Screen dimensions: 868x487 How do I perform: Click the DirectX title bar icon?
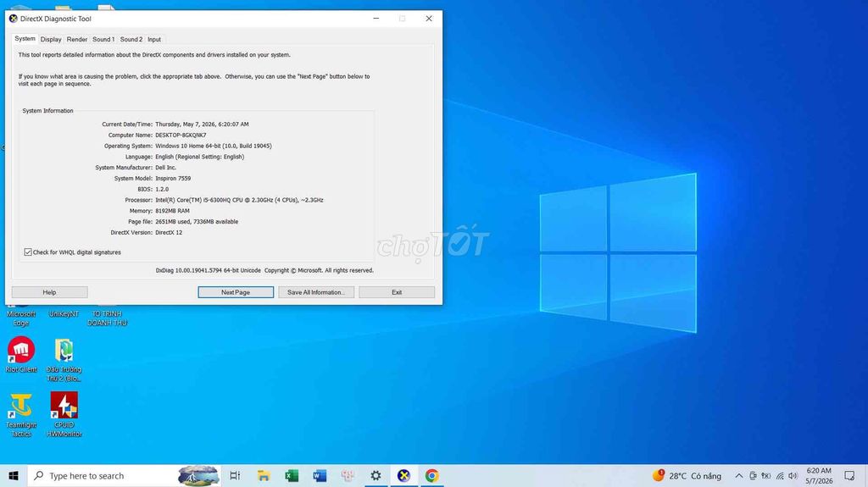pos(14,19)
